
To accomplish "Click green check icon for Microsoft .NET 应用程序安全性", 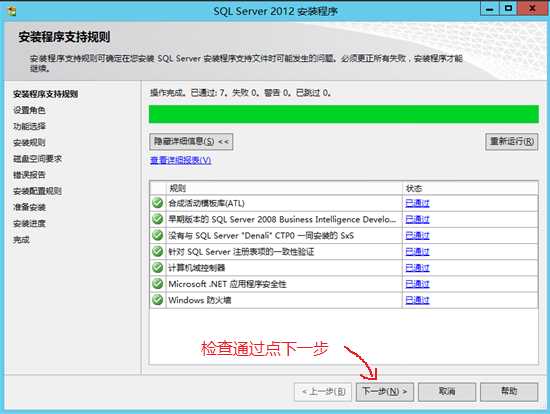I will 157,283.
